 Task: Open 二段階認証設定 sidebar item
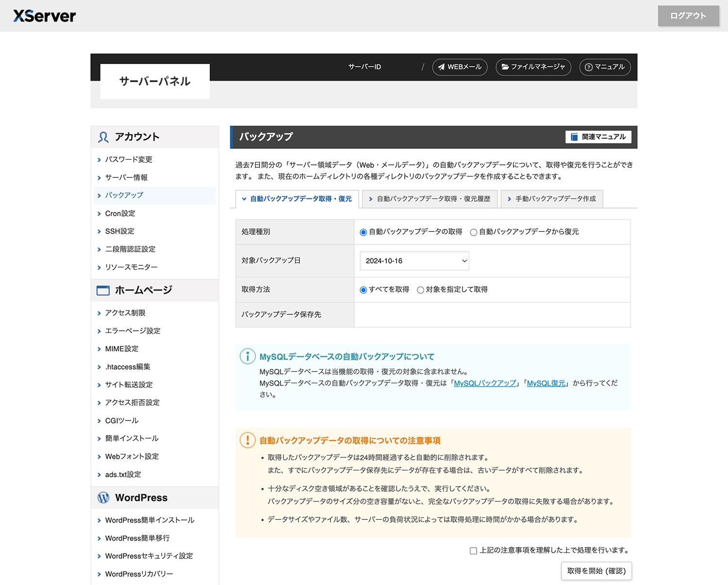[x=130, y=249]
